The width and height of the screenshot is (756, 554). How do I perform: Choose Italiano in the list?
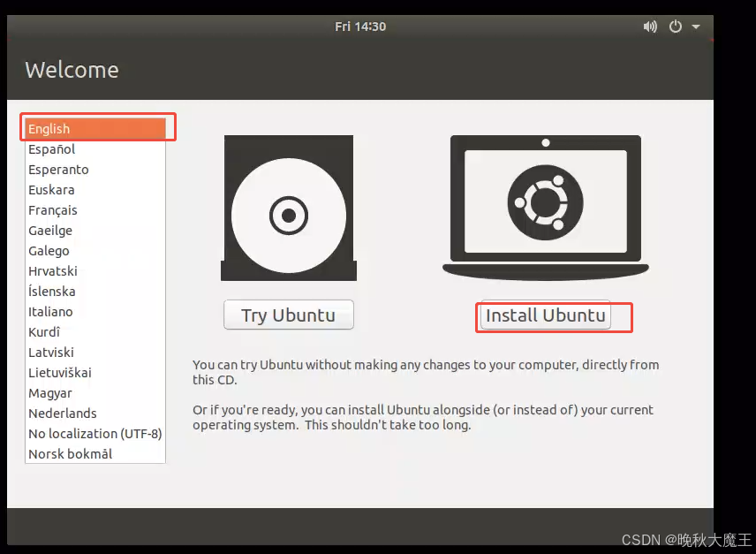pyautogui.click(x=95, y=312)
